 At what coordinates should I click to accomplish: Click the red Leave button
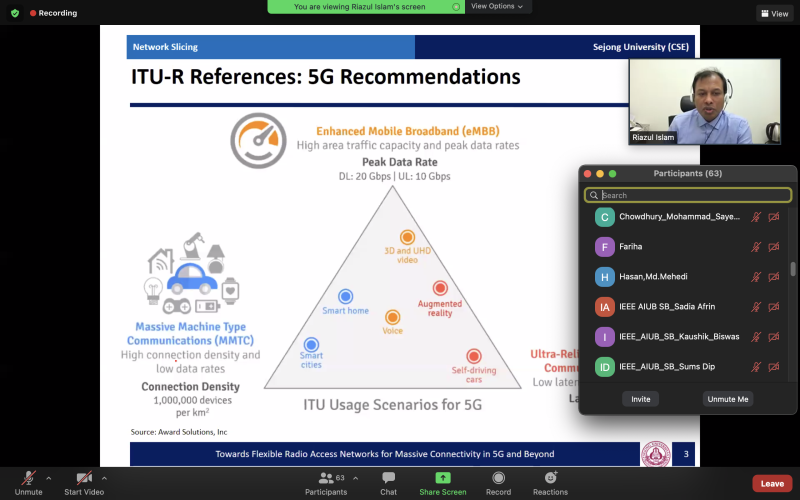click(772, 483)
